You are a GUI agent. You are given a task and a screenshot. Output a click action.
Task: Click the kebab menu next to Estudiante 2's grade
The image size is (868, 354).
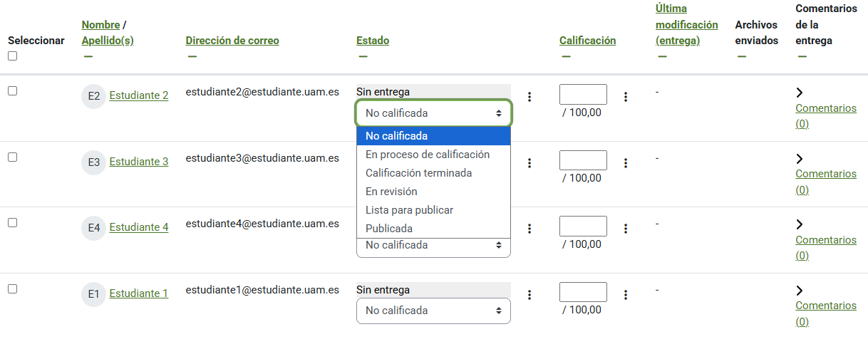pos(625,97)
